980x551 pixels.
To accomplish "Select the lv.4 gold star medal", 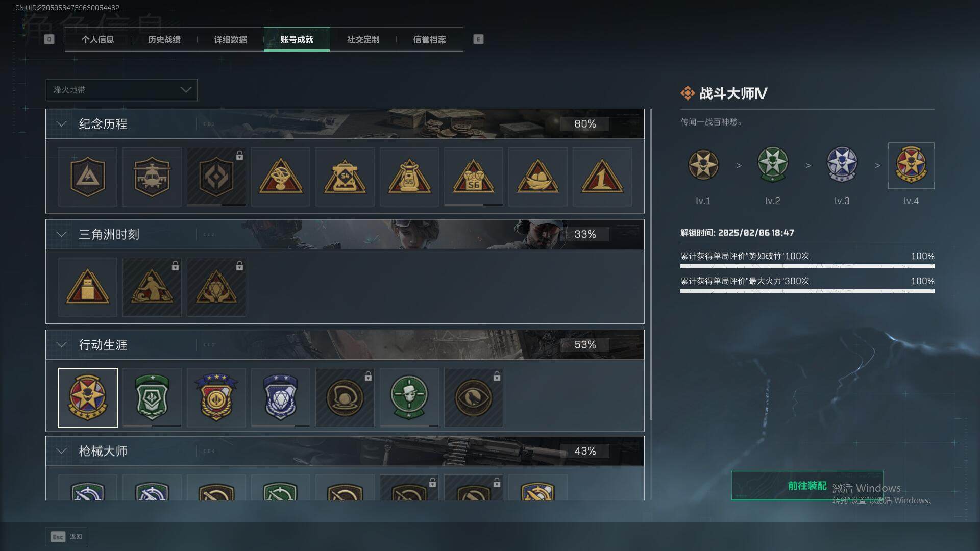I will tap(911, 165).
